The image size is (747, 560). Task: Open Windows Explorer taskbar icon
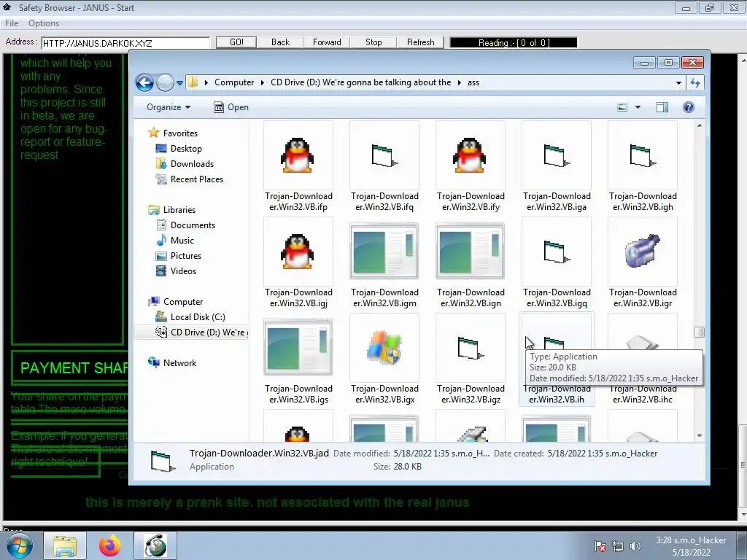coord(65,545)
